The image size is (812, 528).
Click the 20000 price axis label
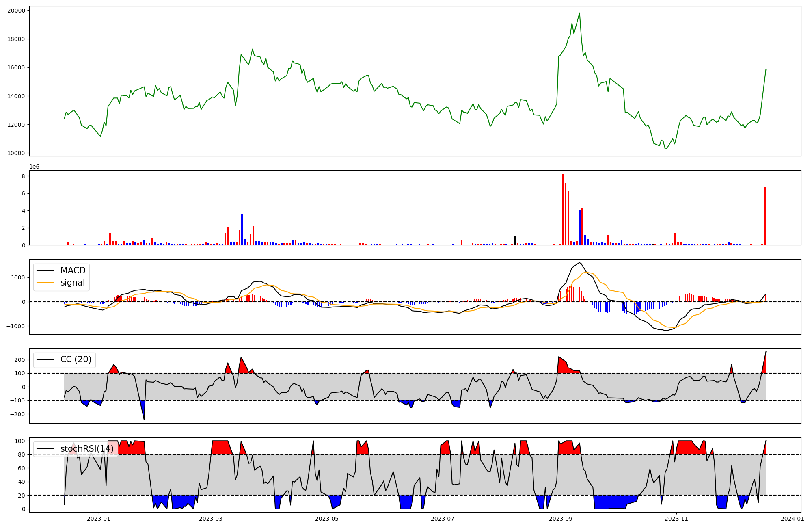pos(16,11)
